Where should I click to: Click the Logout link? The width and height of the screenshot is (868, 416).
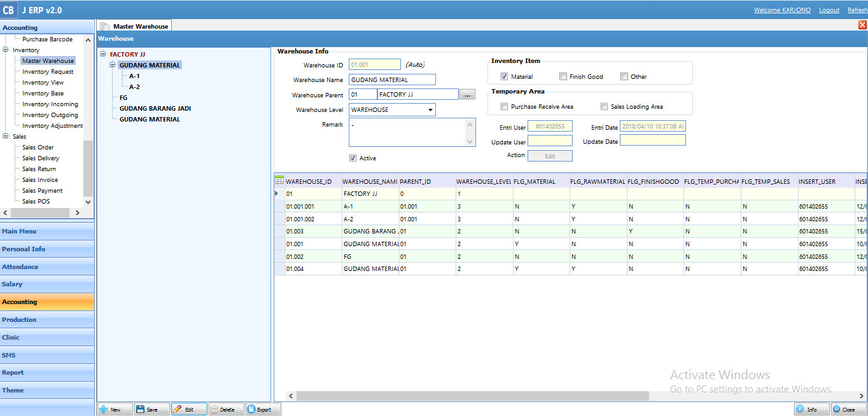(829, 10)
